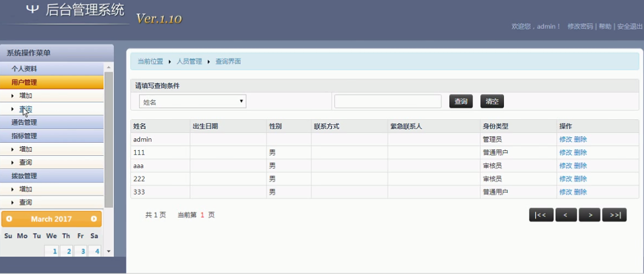Open 拨款管理 menu section
The width and height of the screenshot is (644, 274).
coord(52,176)
